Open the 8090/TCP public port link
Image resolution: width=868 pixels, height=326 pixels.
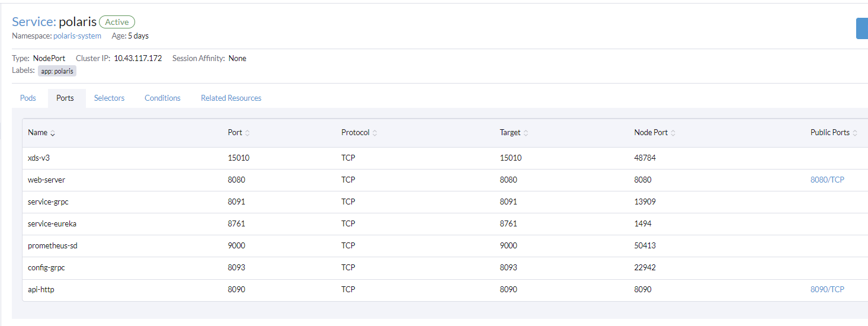point(827,289)
